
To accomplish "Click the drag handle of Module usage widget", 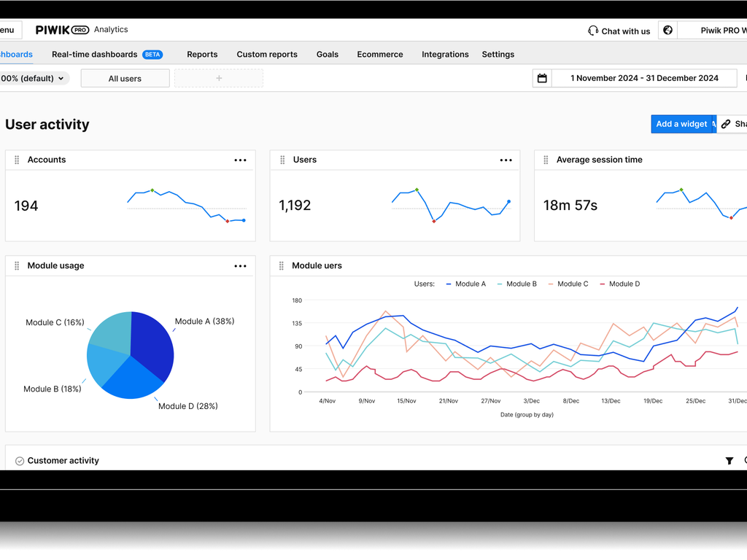I will (16, 265).
